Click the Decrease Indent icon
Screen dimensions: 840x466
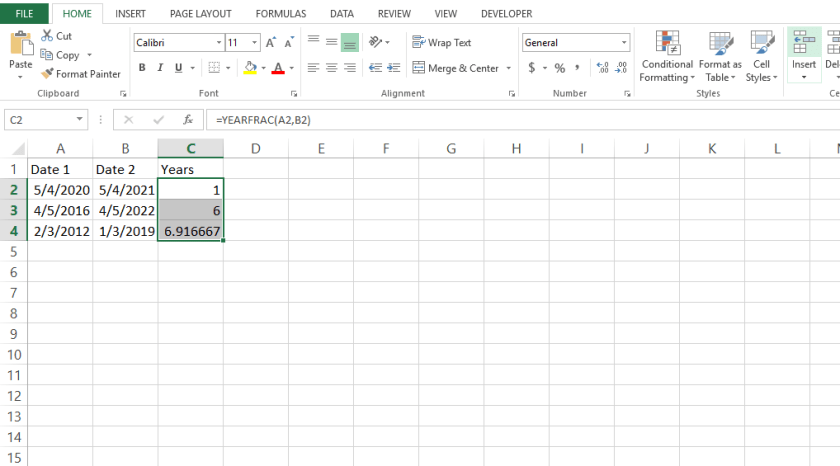point(376,67)
